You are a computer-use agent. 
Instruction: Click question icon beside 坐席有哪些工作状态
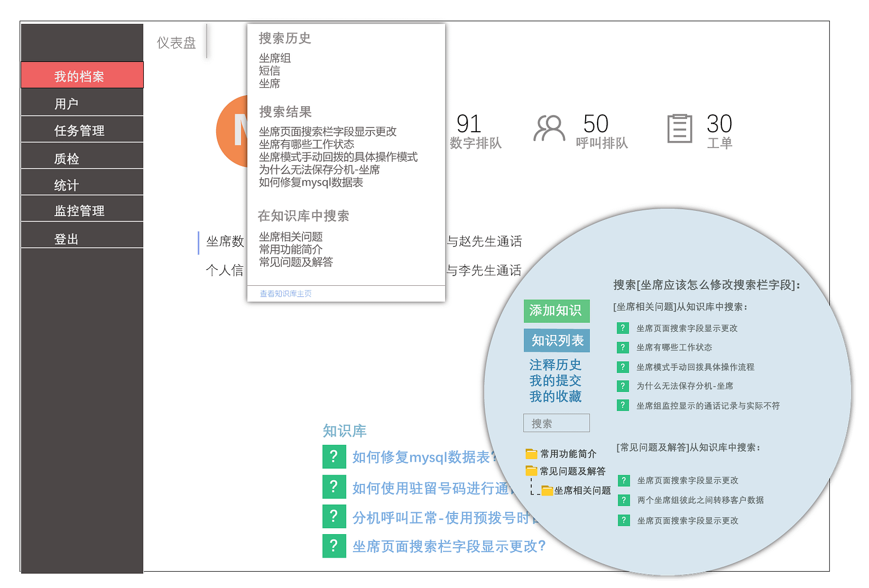tap(623, 347)
